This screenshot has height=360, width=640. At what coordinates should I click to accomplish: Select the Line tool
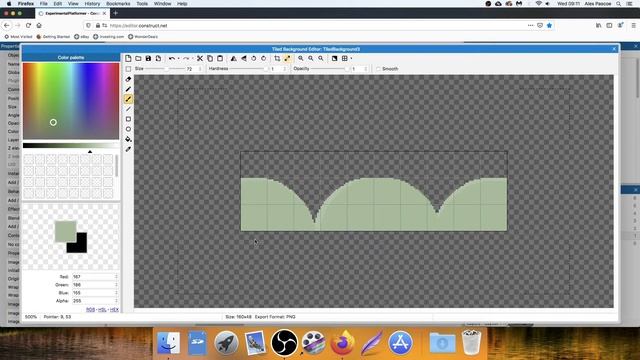[128, 109]
